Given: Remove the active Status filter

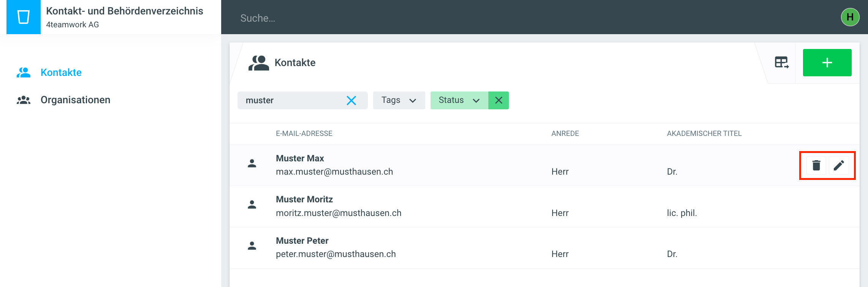Looking at the screenshot, I should [499, 101].
